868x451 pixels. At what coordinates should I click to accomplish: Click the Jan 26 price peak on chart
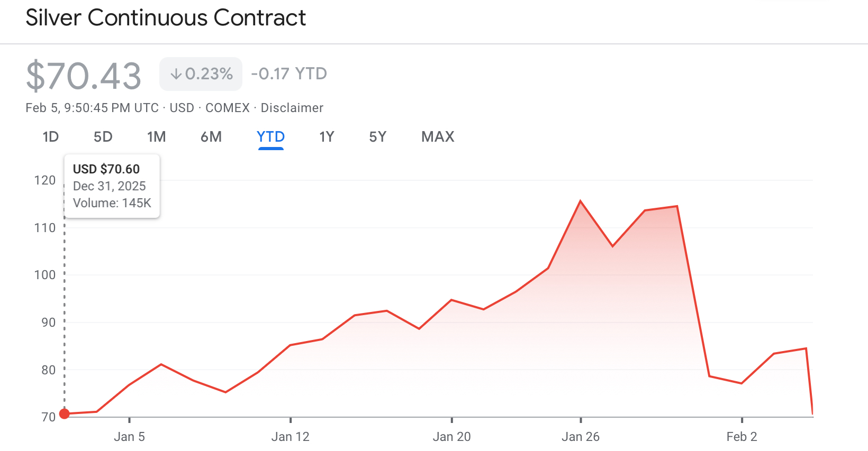coord(581,201)
